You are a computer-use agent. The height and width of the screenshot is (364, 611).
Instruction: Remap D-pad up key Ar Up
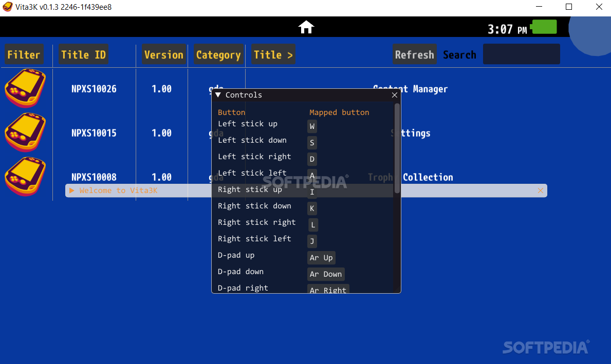(x=322, y=258)
